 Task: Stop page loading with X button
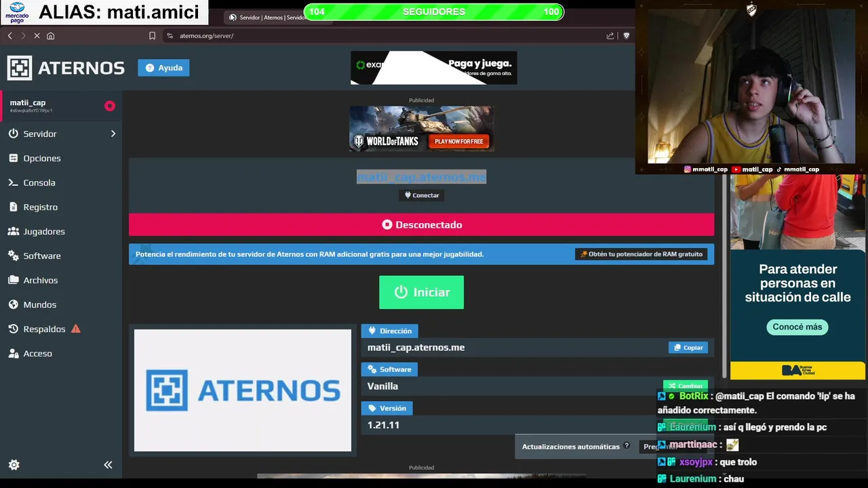pyautogui.click(x=37, y=36)
